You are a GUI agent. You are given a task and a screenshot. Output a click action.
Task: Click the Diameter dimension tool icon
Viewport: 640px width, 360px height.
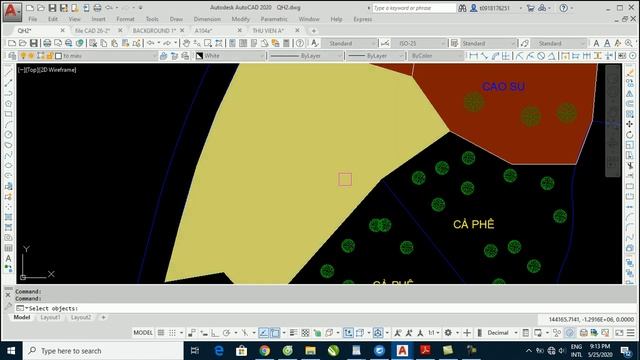pos(541,56)
